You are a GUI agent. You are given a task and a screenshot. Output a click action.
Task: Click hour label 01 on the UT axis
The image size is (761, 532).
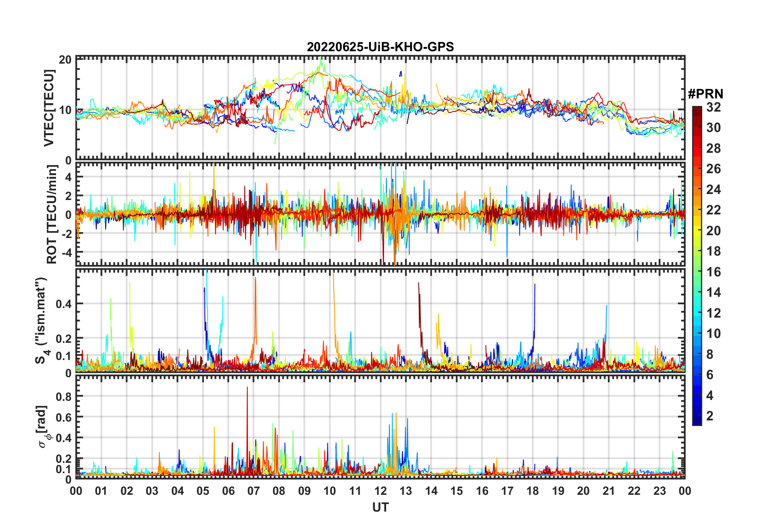(x=101, y=491)
